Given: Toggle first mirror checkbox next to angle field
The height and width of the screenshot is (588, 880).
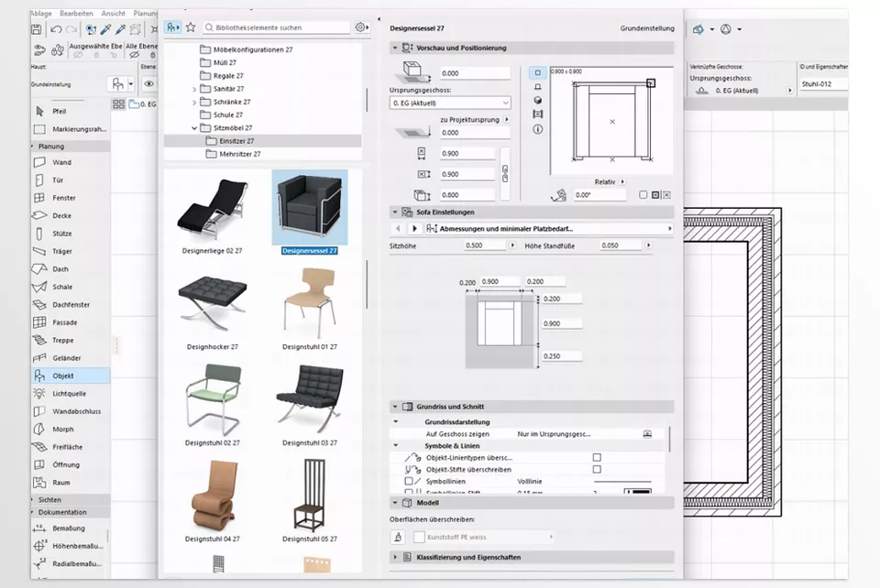Looking at the screenshot, I should (x=643, y=195).
